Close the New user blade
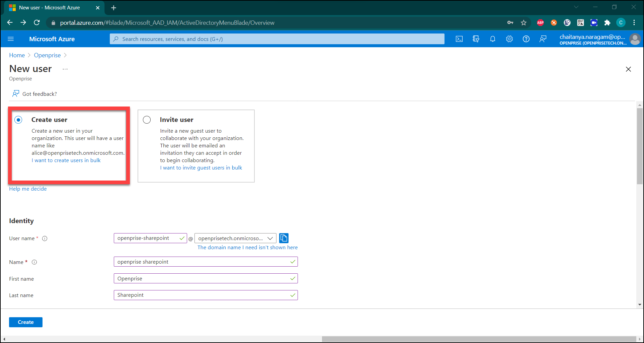644x343 pixels. (x=628, y=69)
